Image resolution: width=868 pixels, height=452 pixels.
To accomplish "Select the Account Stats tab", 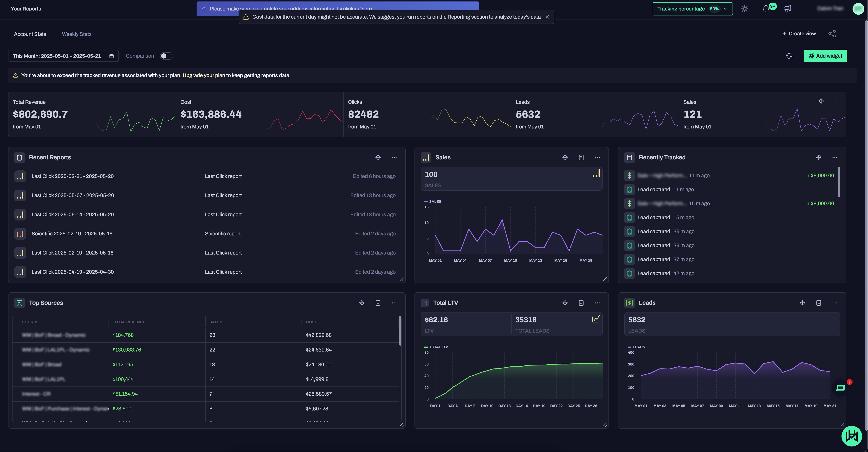I will tap(30, 34).
